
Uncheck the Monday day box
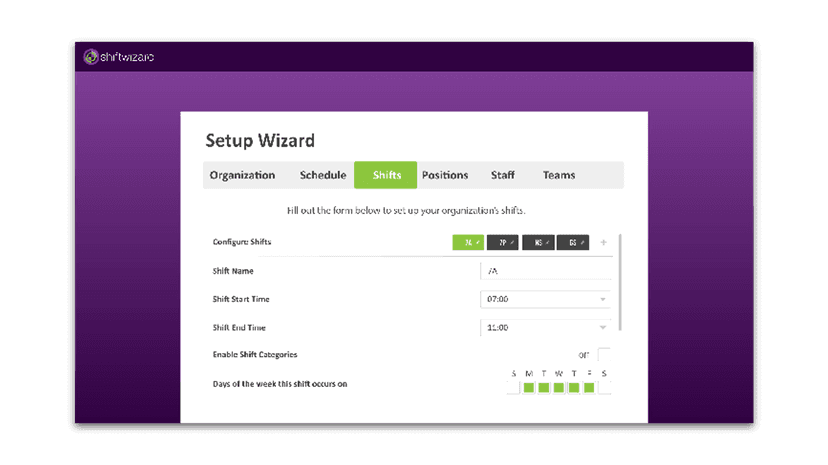[529, 388]
